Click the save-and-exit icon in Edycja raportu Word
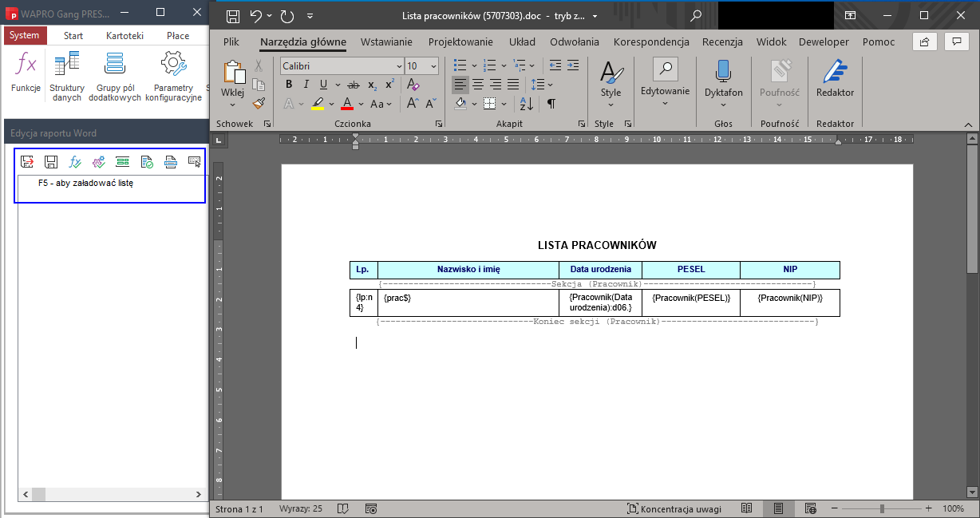Image resolution: width=980 pixels, height=518 pixels. tap(27, 162)
